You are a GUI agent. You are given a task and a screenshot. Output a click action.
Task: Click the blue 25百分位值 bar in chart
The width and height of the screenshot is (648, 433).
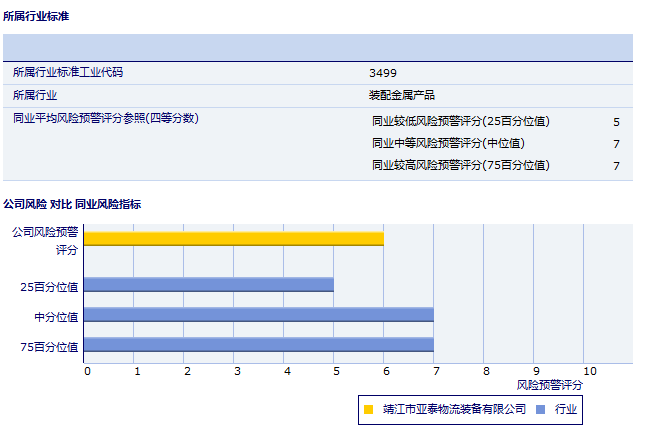[x=208, y=285]
